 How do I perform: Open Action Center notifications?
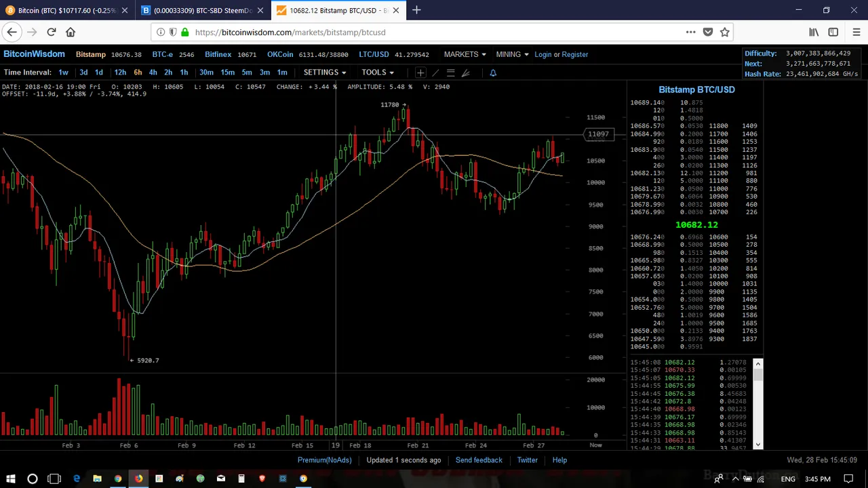click(x=848, y=479)
